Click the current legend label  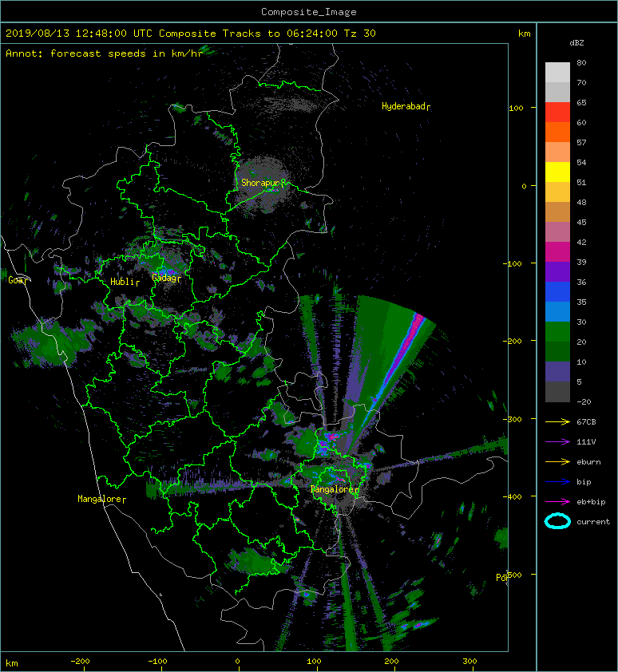coord(593,522)
